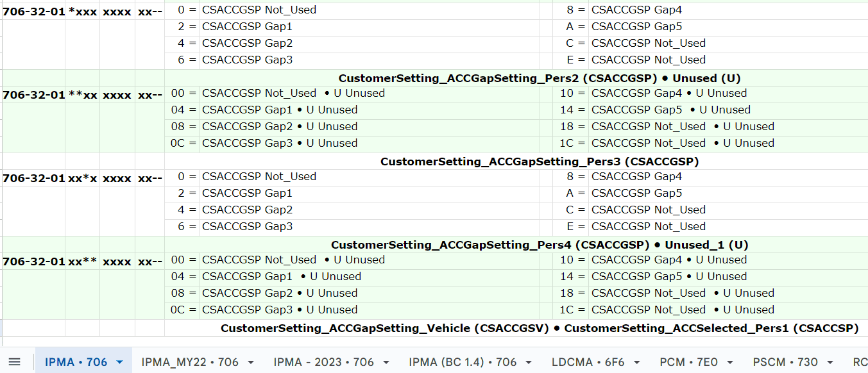Viewport: 868px width, 373px height.
Task: Open the all sheets hamburger menu
Action: [14, 362]
